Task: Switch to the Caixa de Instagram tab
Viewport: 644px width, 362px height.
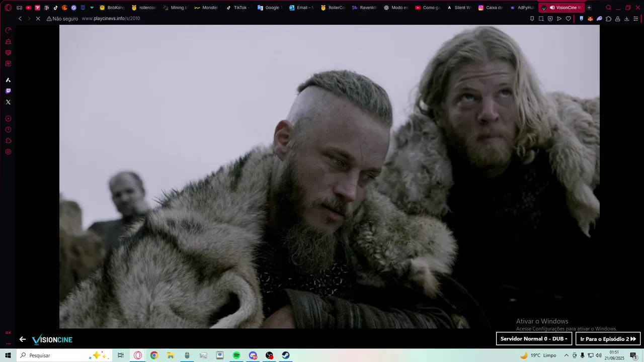Action: pos(490,8)
